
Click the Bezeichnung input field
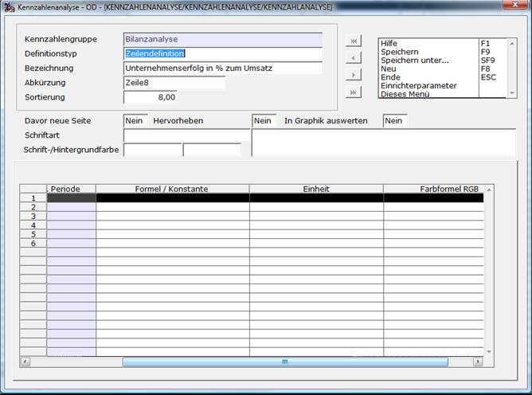click(223, 68)
